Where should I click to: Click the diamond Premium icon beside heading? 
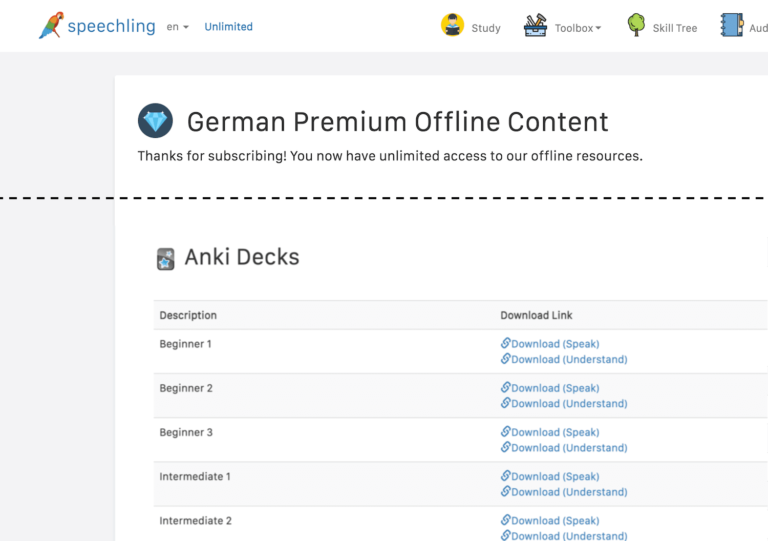pos(155,121)
